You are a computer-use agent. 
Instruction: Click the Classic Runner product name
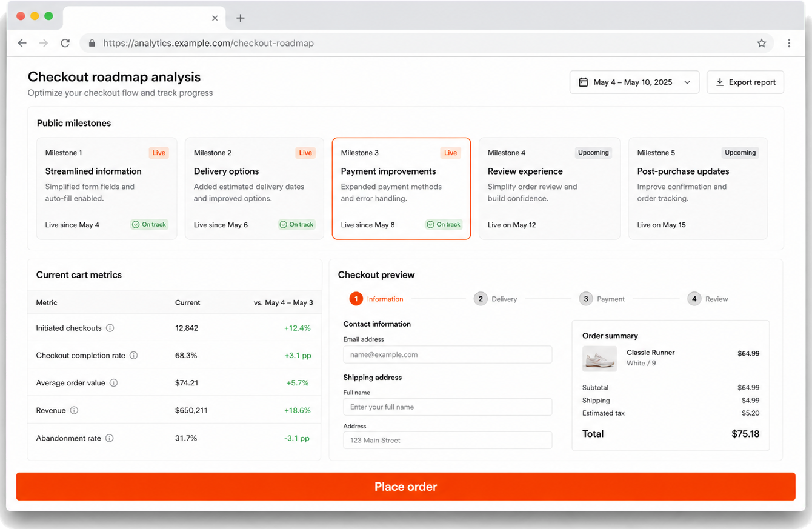pos(651,353)
